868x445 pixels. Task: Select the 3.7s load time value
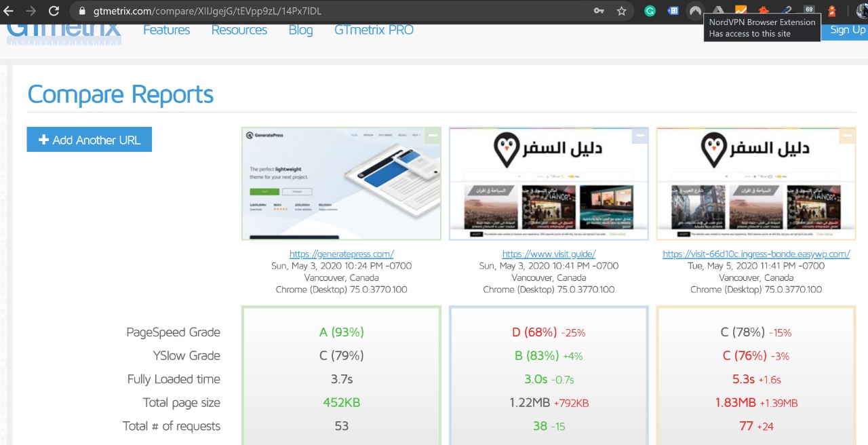(x=342, y=379)
